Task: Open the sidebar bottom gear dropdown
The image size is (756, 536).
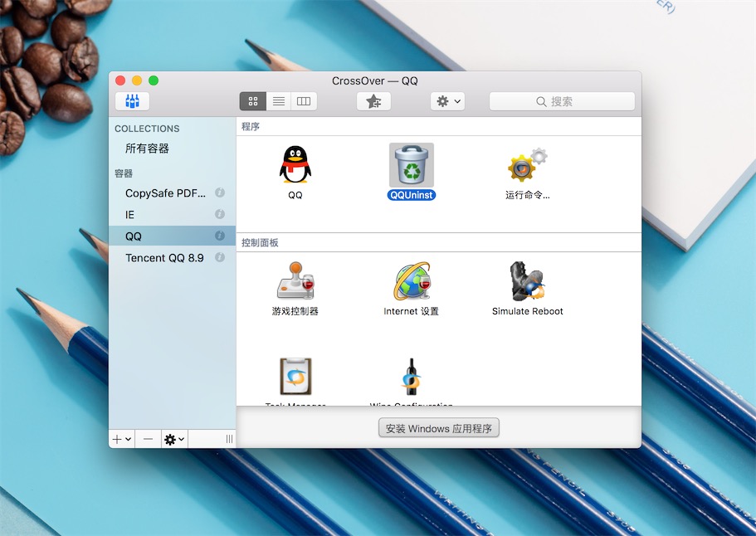Action: 174,439
